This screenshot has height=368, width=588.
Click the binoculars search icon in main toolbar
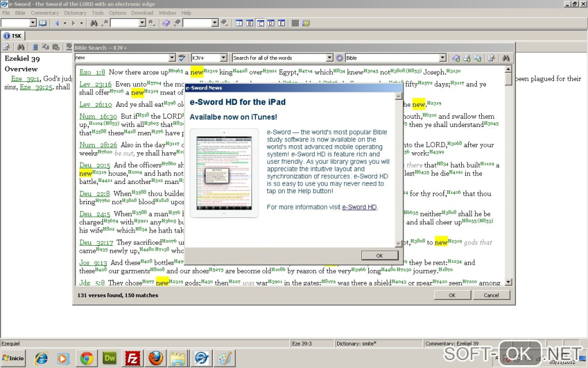click(94, 23)
